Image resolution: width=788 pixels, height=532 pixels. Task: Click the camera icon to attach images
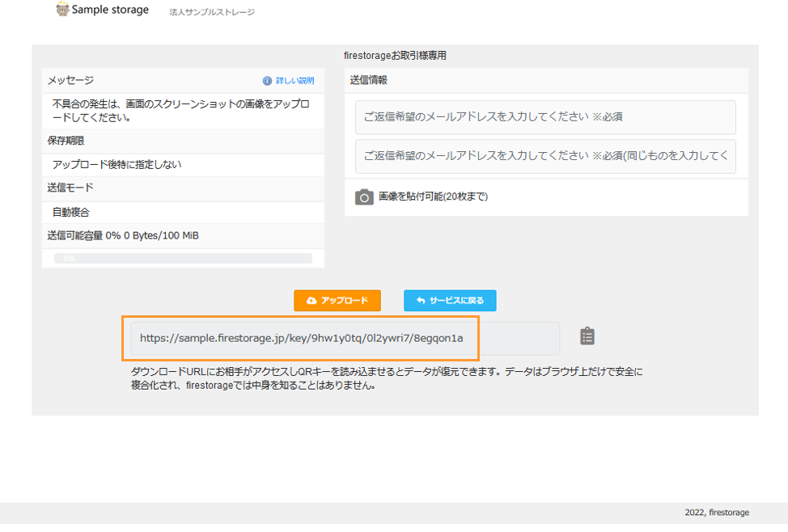(364, 197)
